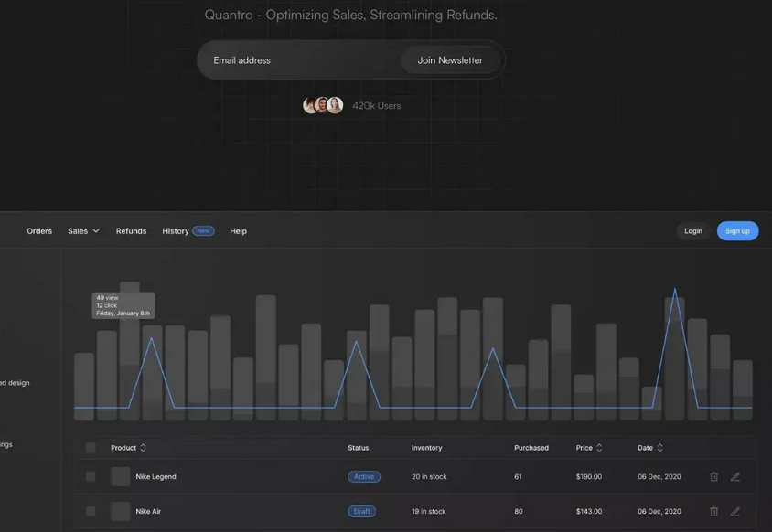This screenshot has width=772, height=532.
Task: Select the header checkbox to select all rows
Action: 90,447
